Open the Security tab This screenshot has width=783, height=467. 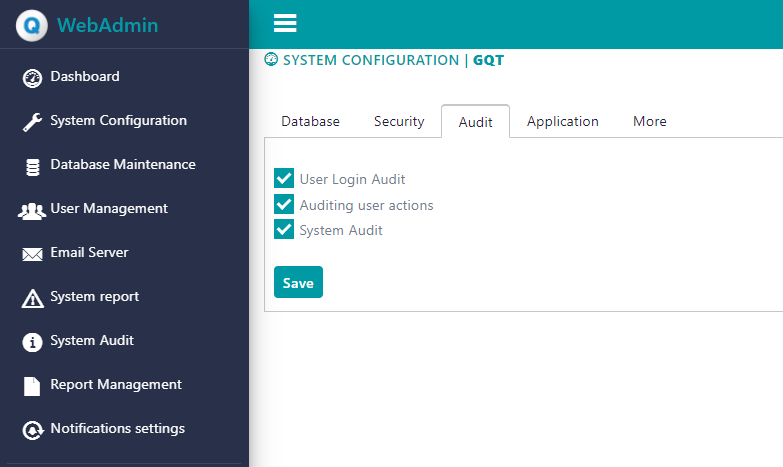[x=399, y=121]
